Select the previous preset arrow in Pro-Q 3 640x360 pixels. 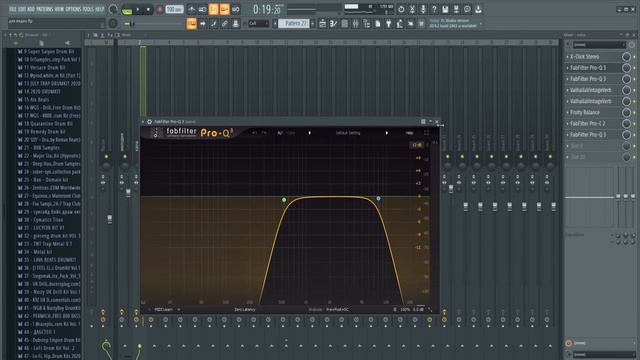tap(309, 133)
